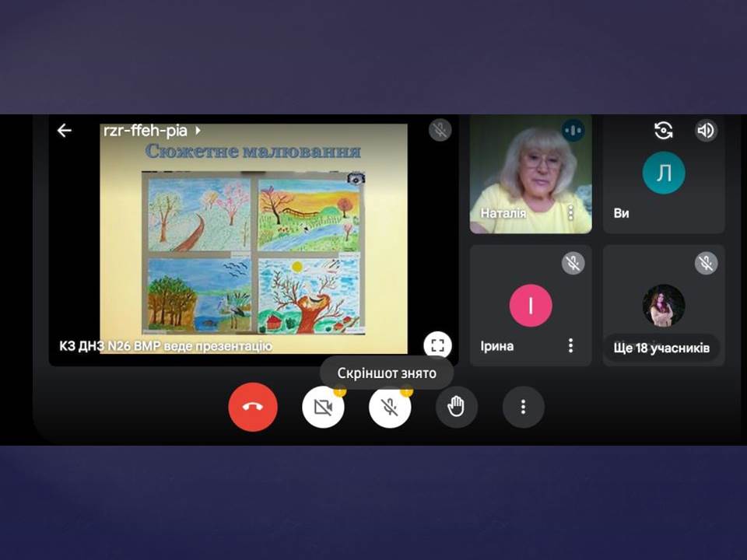The image size is (747, 560).
Task: Expand meeting code rzr-ffeh-pia details
Action: coord(153,130)
